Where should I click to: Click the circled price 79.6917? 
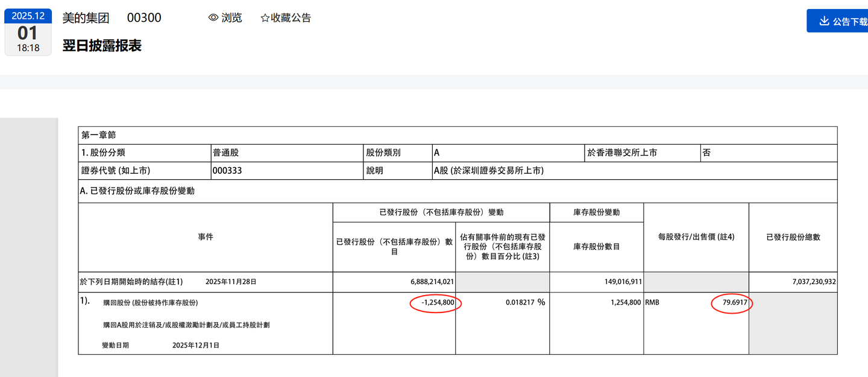point(731,303)
